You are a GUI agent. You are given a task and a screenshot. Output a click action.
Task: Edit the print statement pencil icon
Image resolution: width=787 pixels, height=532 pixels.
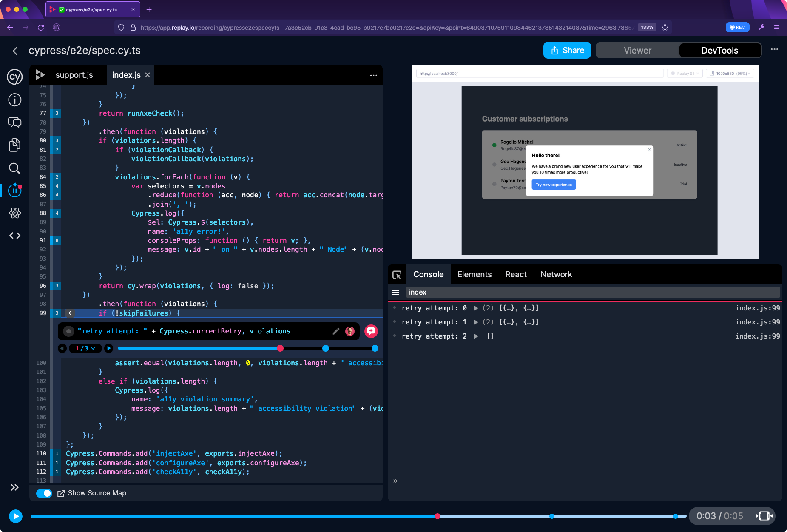point(336,331)
